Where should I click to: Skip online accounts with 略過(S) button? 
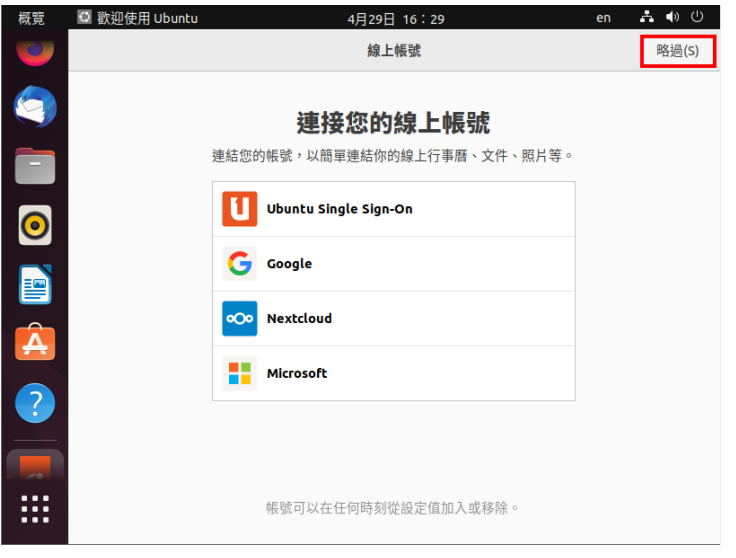pos(677,51)
